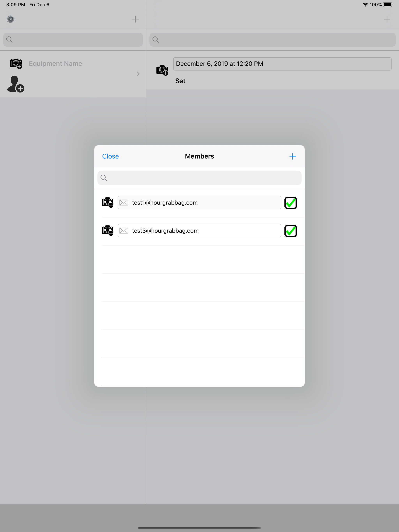This screenshot has height=532, width=399.
Task: Tap the Wi-Fi status icon
Action: point(365,4)
